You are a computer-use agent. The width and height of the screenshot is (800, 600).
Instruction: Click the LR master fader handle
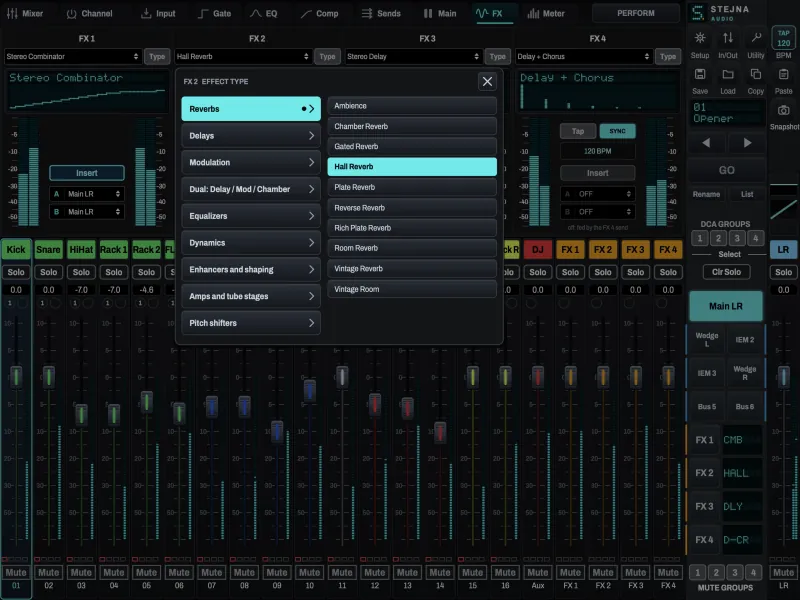783,378
